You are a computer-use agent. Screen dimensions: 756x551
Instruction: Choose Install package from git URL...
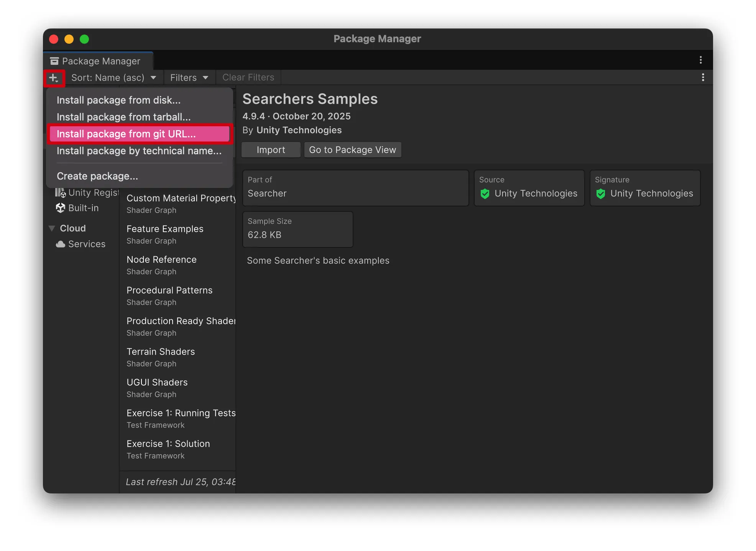pos(140,134)
